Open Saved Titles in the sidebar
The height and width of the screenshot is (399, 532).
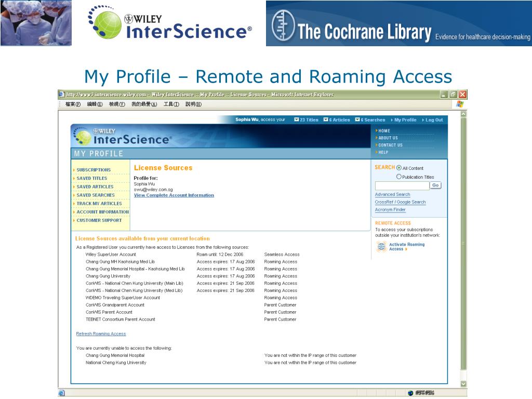(91, 178)
